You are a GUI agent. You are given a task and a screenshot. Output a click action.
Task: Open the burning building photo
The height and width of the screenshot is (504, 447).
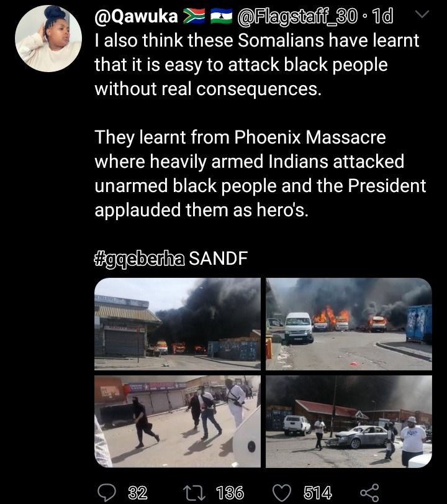point(178,324)
